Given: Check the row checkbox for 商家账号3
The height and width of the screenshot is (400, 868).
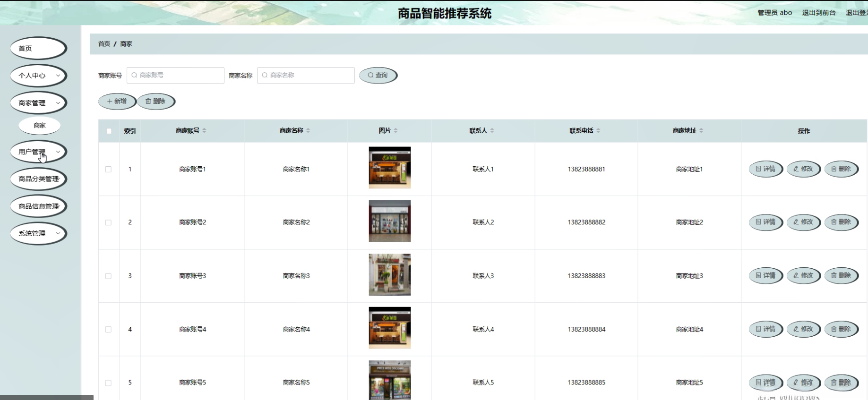Looking at the screenshot, I should [x=109, y=276].
